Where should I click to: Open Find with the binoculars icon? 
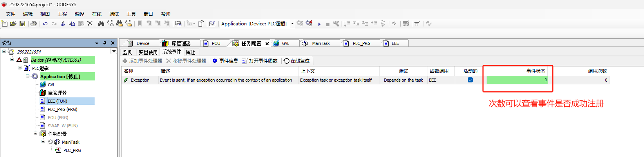[101, 23]
